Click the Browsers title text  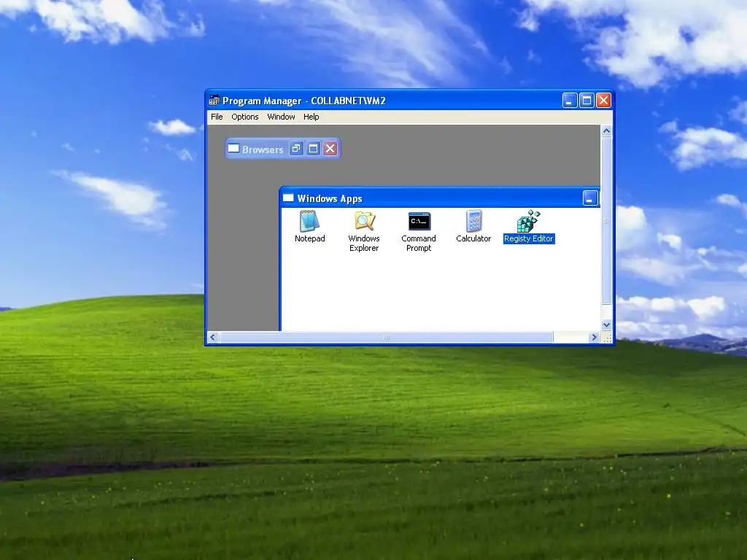(x=263, y=149)
